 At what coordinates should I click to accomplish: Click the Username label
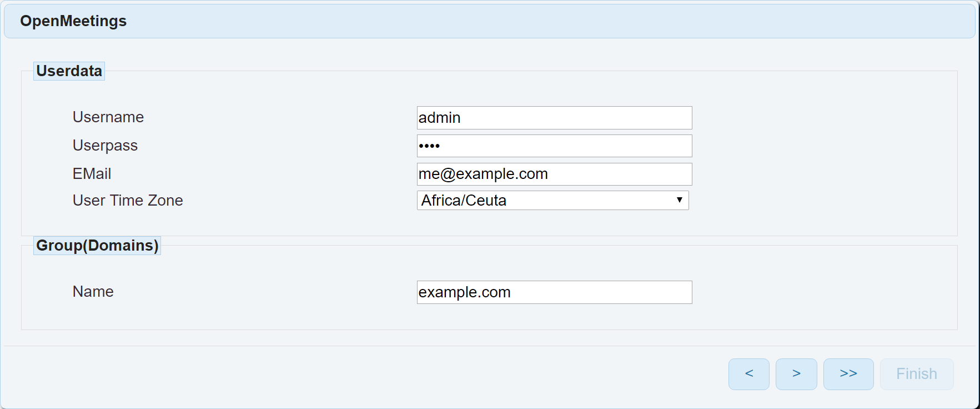click(108, 117)
